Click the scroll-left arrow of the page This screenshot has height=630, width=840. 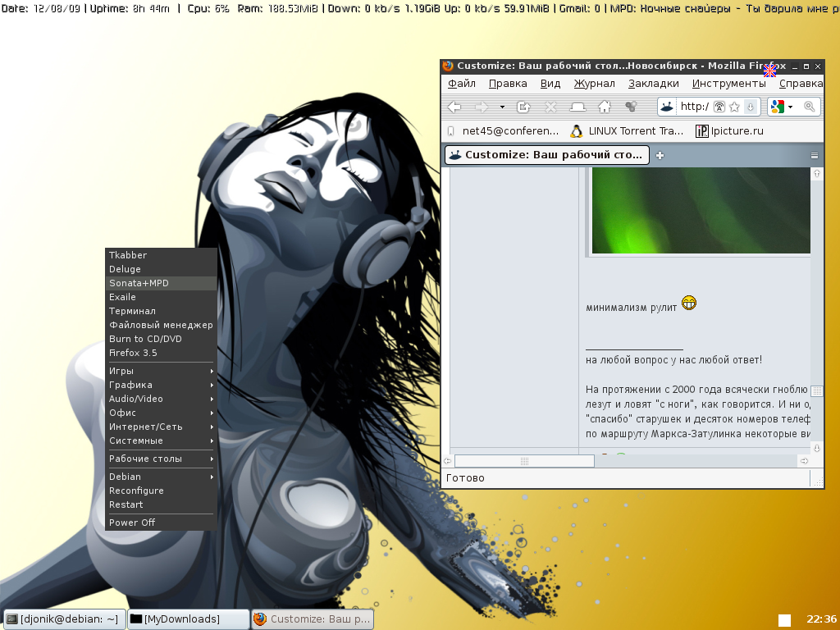point(448,461)
